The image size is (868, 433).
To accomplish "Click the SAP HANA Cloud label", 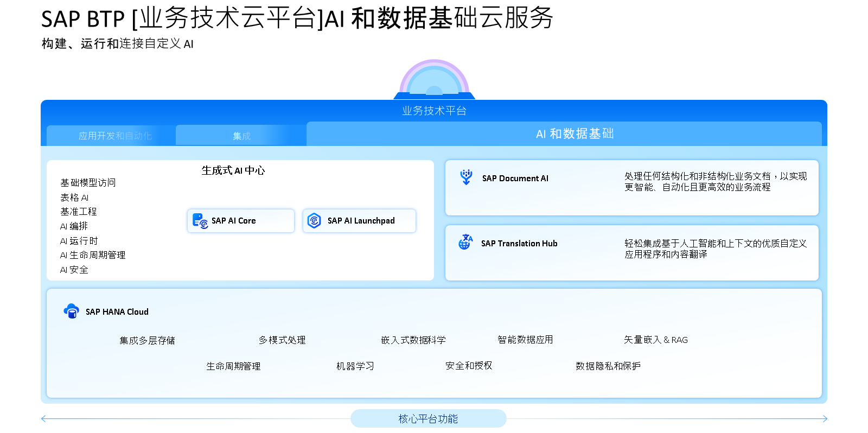I will 117,312.
